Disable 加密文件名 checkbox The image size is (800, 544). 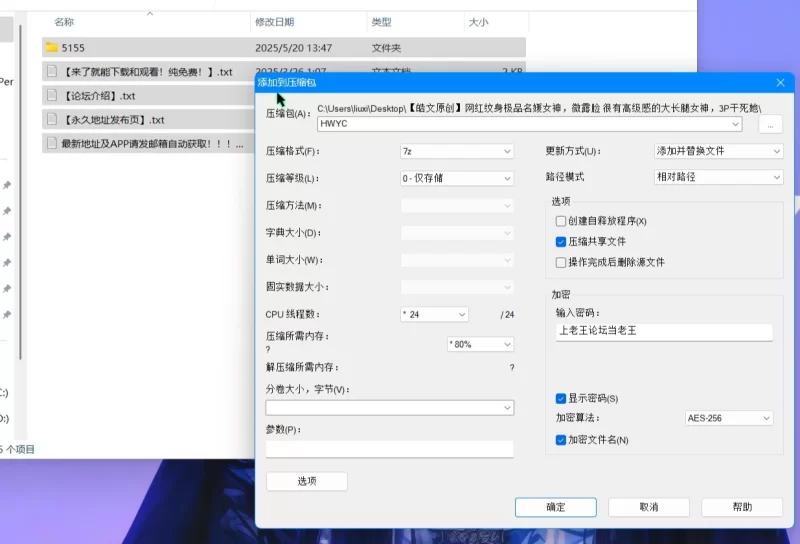tap(561, 439)
